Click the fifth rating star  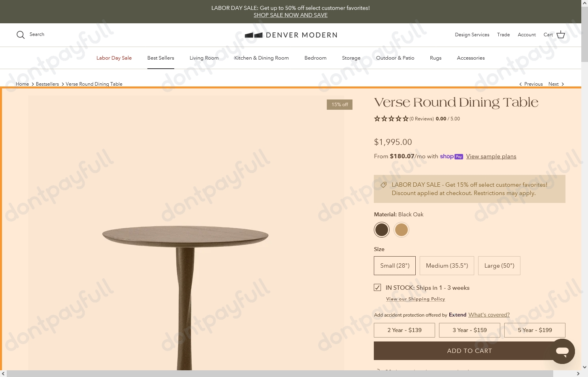click(405, 118)
